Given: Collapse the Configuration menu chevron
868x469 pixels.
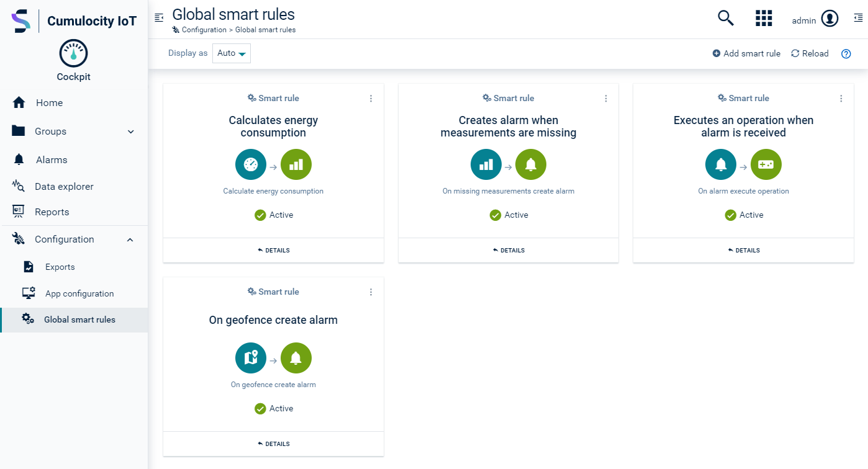Looking at the screenshot, I should [130, 239].
